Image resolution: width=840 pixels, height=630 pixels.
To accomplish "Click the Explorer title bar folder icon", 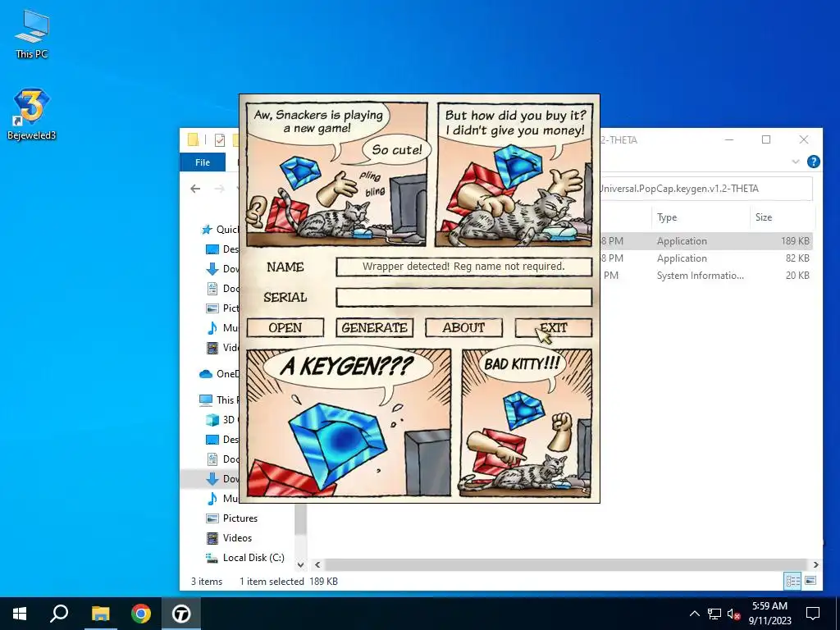I will click(194, 139).
